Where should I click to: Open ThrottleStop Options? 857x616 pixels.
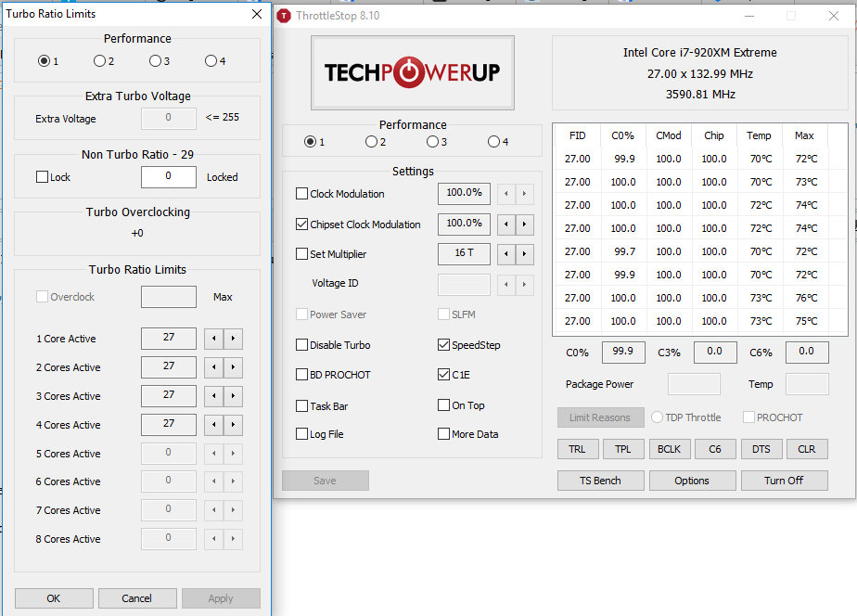[x=692, y=481]
